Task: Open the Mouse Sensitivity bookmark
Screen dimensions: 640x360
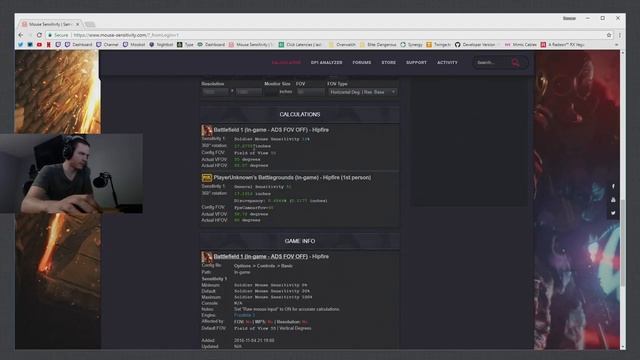Action: point(251,44)
